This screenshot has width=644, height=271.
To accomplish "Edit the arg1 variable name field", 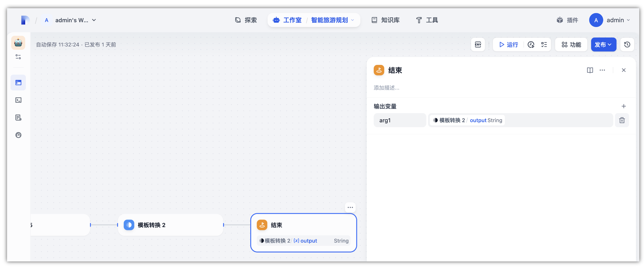I will [x=400, y=120].
